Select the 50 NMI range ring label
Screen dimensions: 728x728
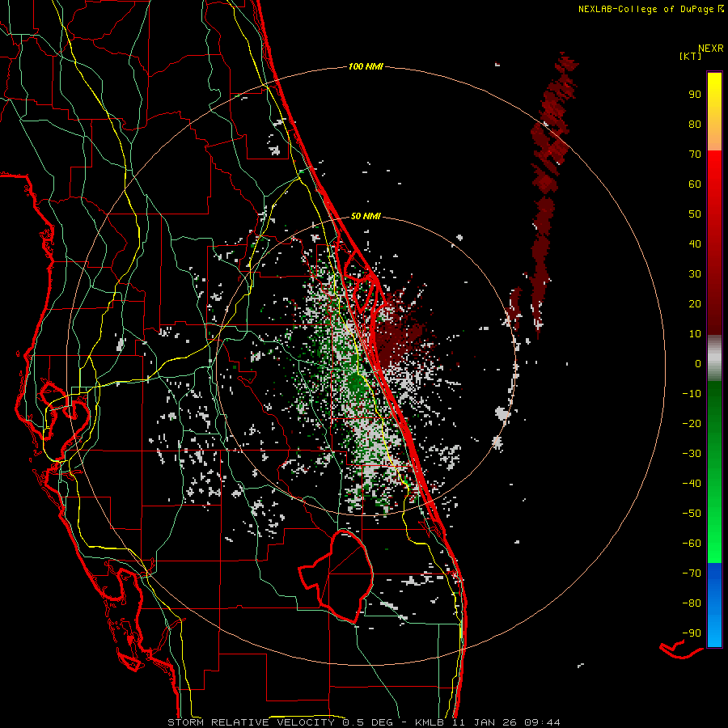click(366, 216)
